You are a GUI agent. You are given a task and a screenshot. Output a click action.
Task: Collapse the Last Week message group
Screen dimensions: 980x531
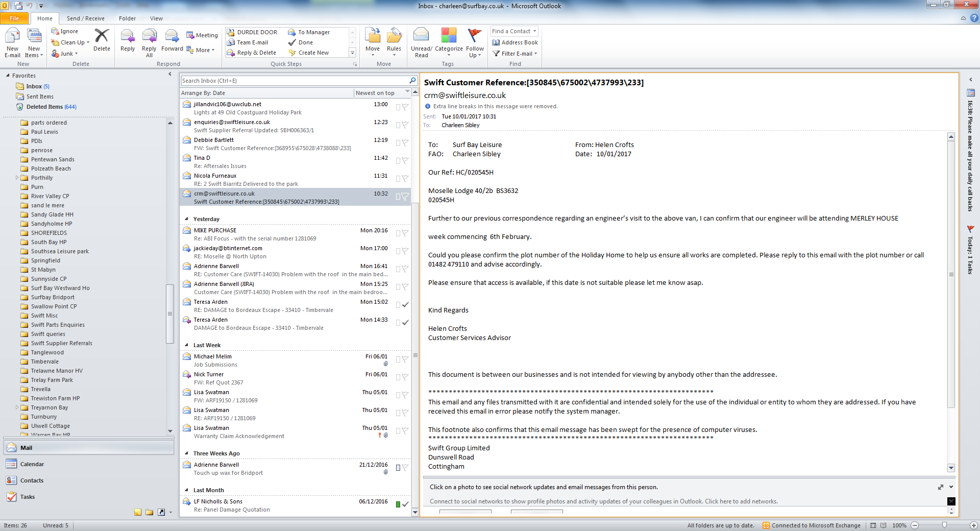pyautogui.click(x=186, y=345)
